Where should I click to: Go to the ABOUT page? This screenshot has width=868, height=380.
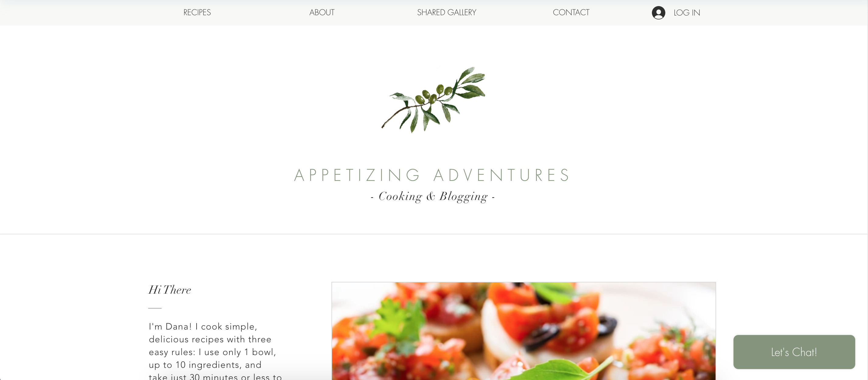(x=322, y=13)
